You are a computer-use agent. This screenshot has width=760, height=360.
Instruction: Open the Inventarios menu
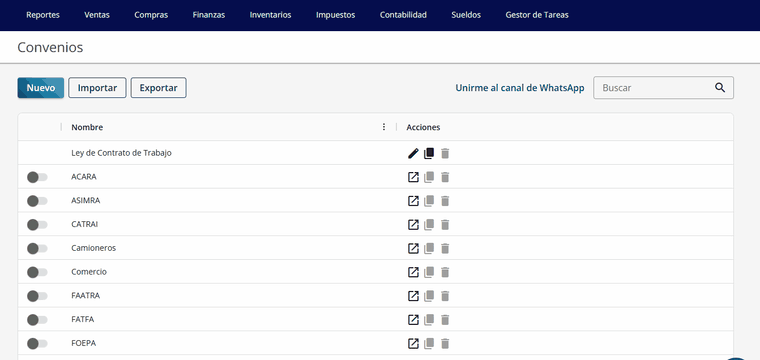tap(270, 15)
